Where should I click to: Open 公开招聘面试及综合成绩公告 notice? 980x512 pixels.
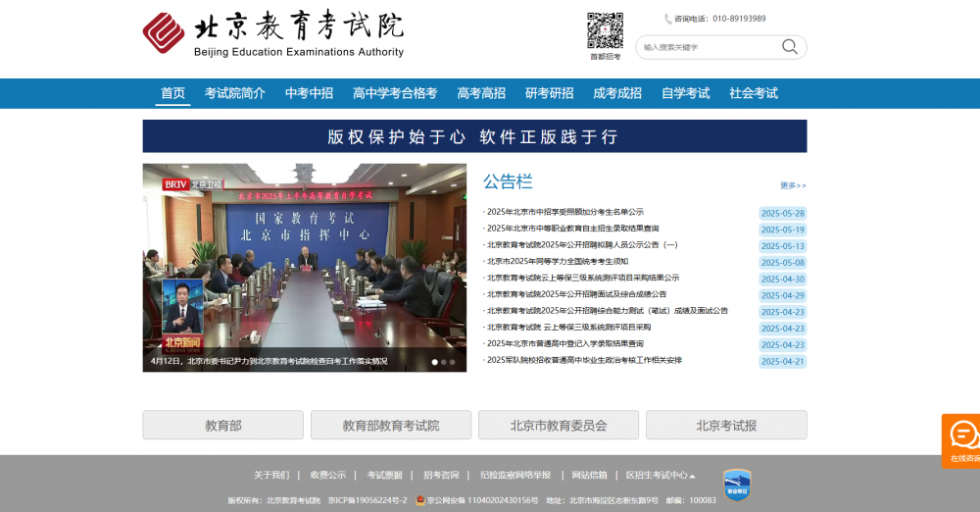coord(577,293)
